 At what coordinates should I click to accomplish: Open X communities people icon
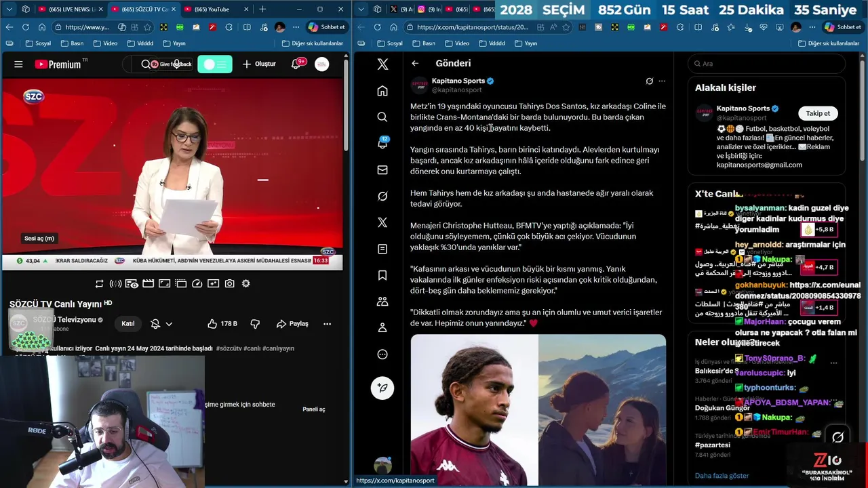coord(382,302)
